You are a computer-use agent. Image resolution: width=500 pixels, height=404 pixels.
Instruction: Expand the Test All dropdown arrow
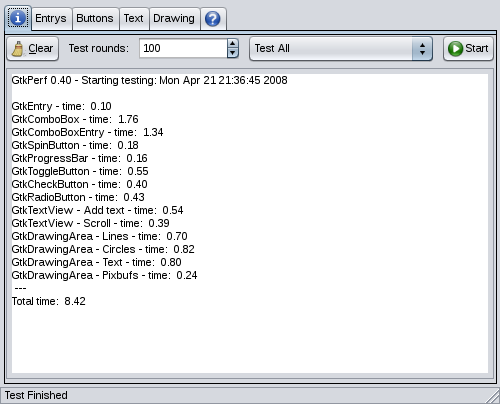tap(422, 49)
